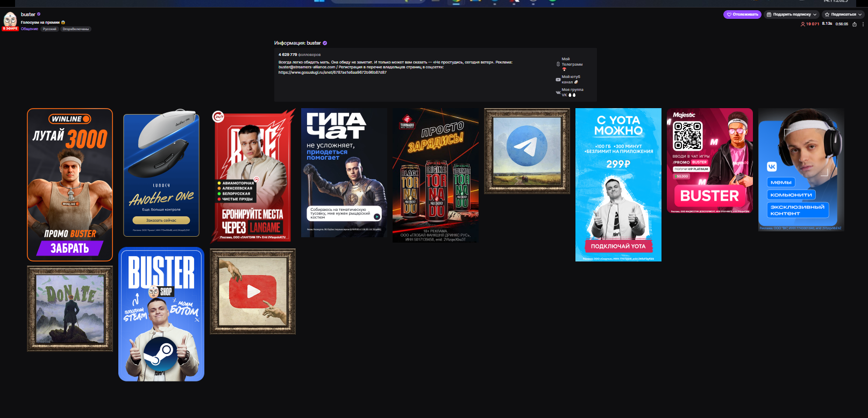868x418 pixels.
Task: Click the QR code on Majestic banner
Action: [x=688, y=136]
